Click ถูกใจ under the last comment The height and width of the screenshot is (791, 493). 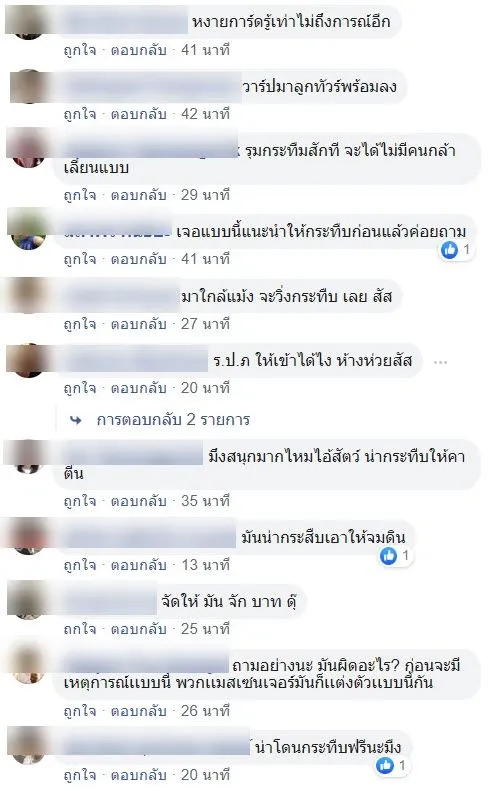(x=80, y=775)
